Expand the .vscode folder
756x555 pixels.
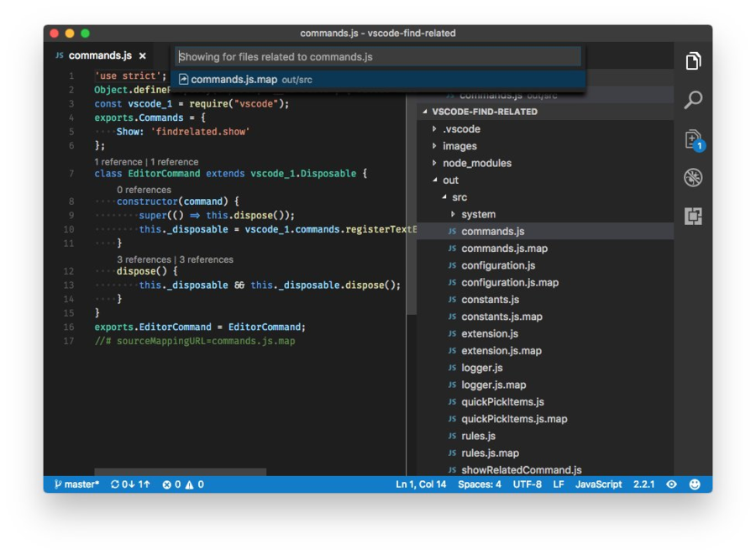(461, 129)
